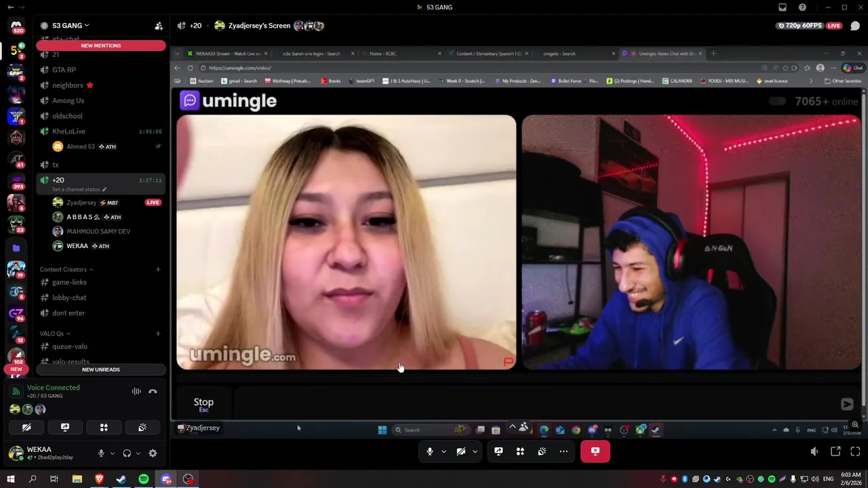Open camera options arrow in stream bar
868x488 pixels.
(475, 451)
